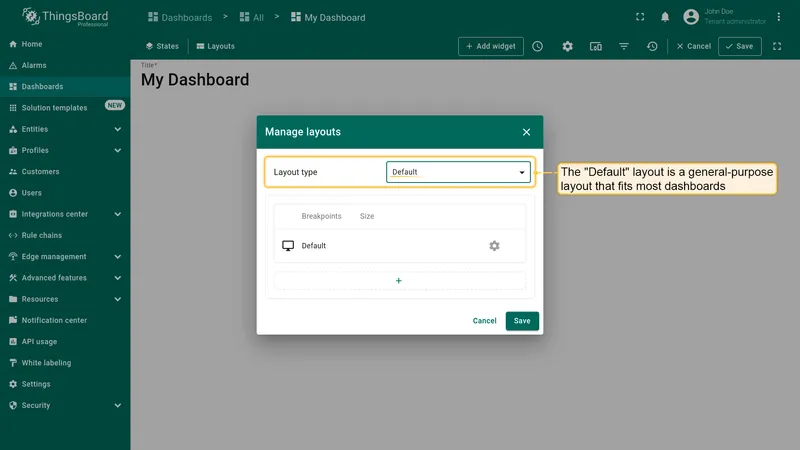Open the three-dot user menu
This screenshot has width=800, height=450.
point(779,17)
